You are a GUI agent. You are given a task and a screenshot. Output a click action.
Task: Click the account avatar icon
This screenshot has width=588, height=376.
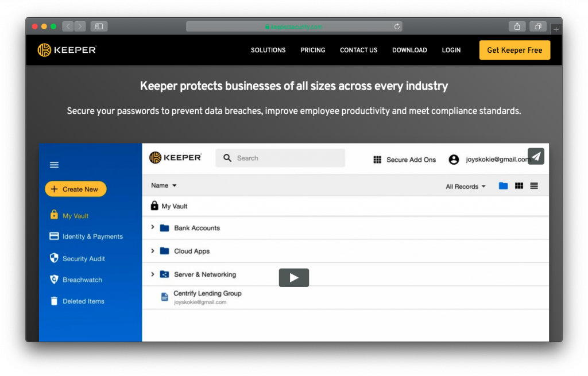454,160
